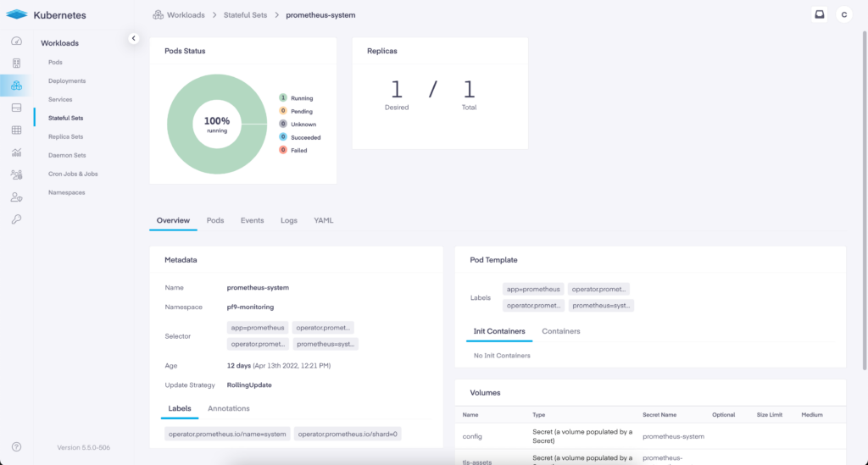
Task: Click the RollingUpdate strategy value
Action: pos(249,385)
